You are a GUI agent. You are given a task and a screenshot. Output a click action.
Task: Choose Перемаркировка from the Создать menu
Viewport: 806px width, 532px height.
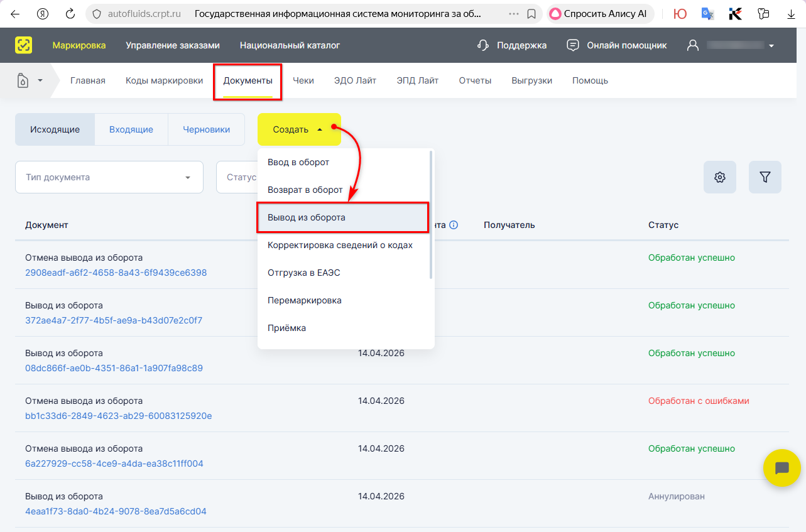305,300
